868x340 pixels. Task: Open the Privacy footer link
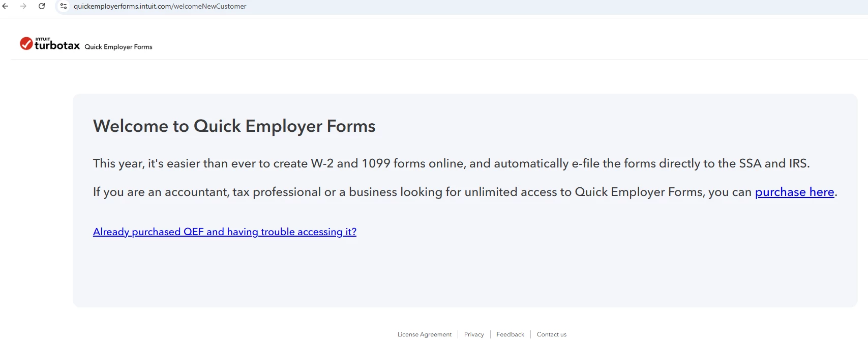click(474, 334)
